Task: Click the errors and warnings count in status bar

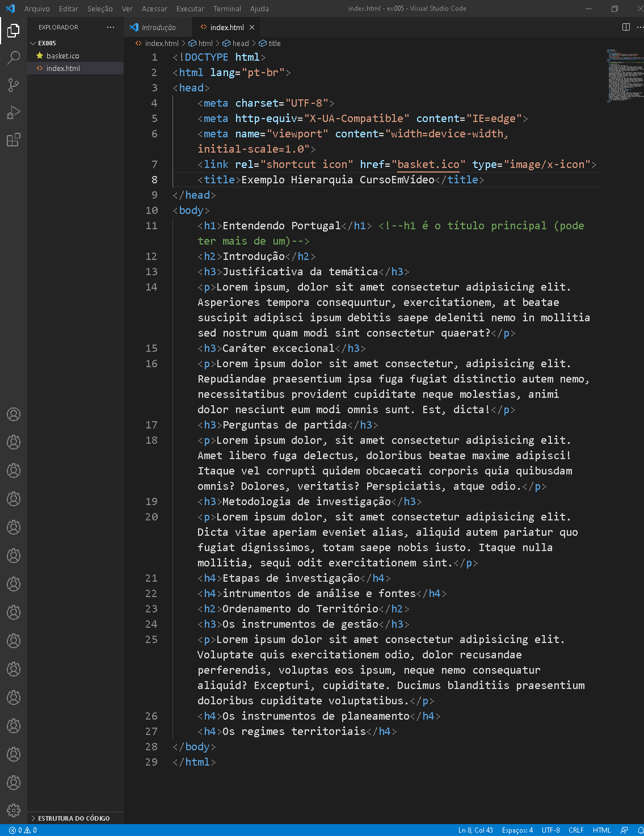Action: pos(23,830)
